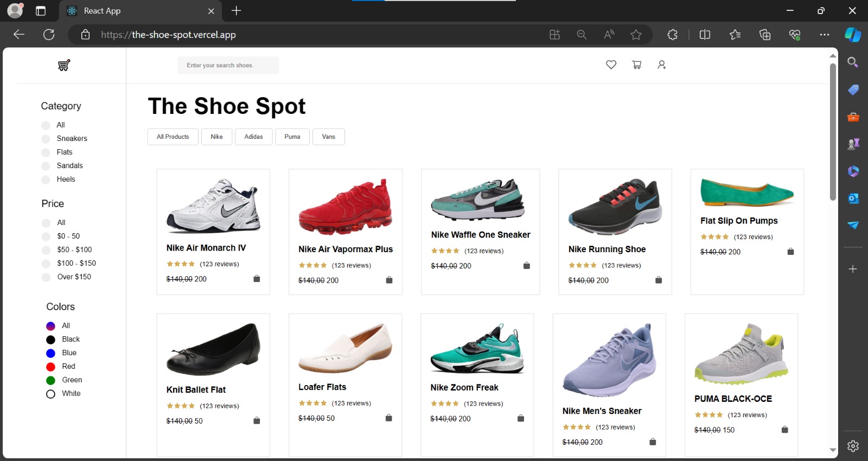Image resolution: width=868 pixels, height=461 pixels.
Task: Select All under Category filter
Action: point(46,125)
